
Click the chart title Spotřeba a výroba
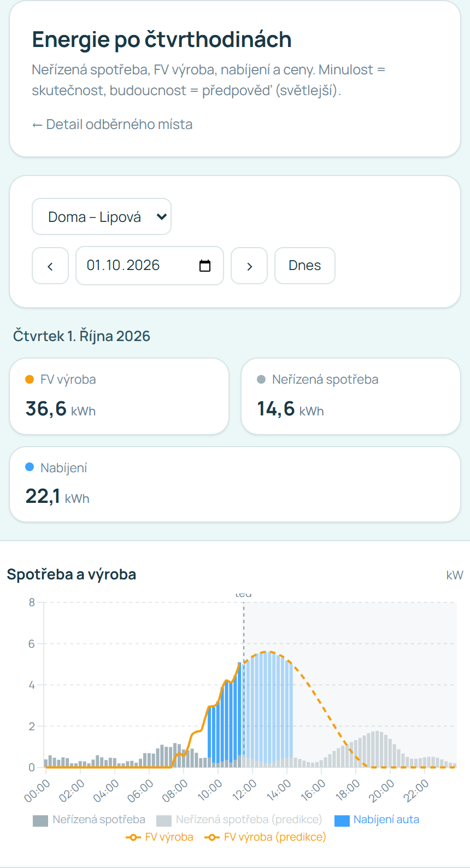pyautogui.click(x=72, y=574)
